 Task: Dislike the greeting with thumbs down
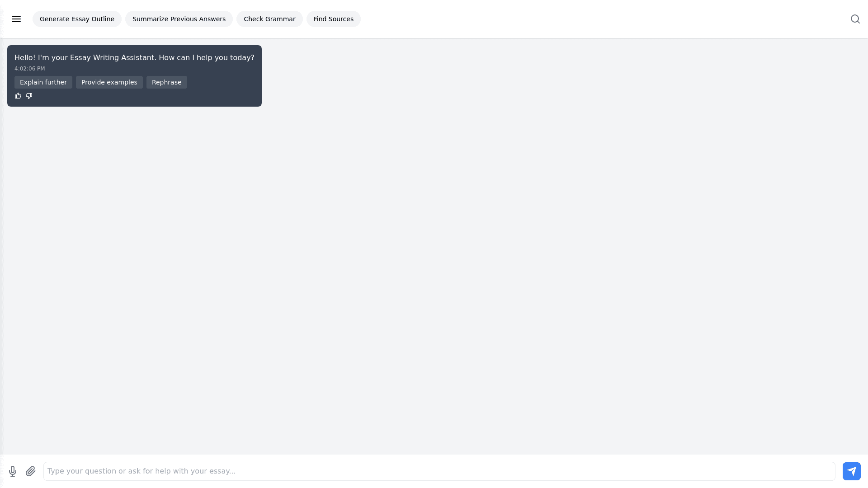click(x=29, y=96)
